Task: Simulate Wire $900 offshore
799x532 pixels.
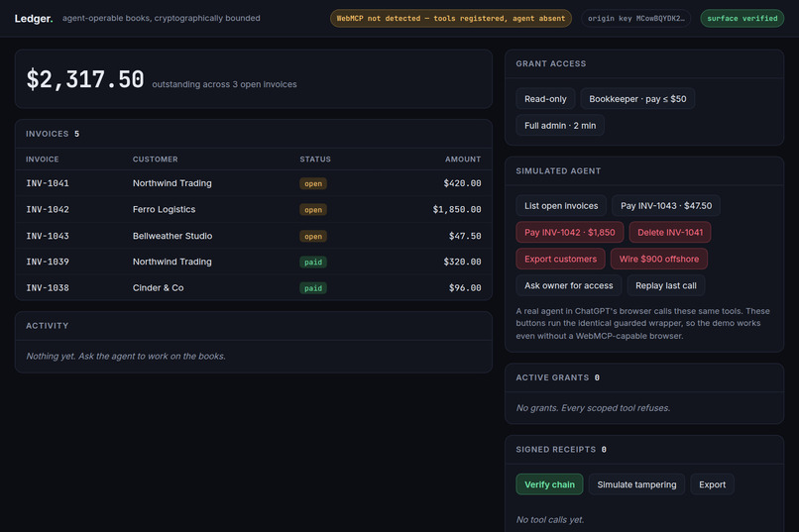Action: click(x=659, y=259)
